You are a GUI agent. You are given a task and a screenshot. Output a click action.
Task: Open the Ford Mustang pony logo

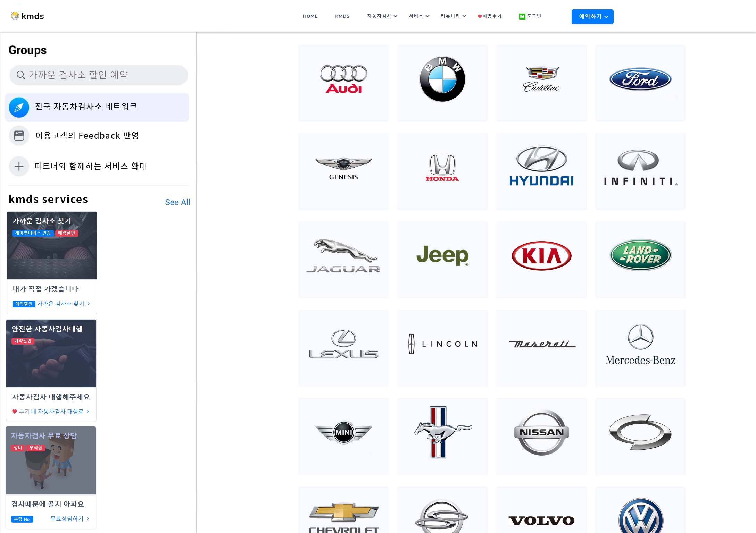click(442, 432)
